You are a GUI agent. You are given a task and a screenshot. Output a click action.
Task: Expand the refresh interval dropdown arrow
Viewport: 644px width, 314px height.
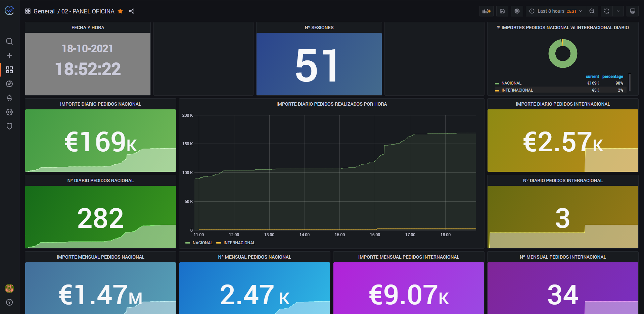[618, 11]
